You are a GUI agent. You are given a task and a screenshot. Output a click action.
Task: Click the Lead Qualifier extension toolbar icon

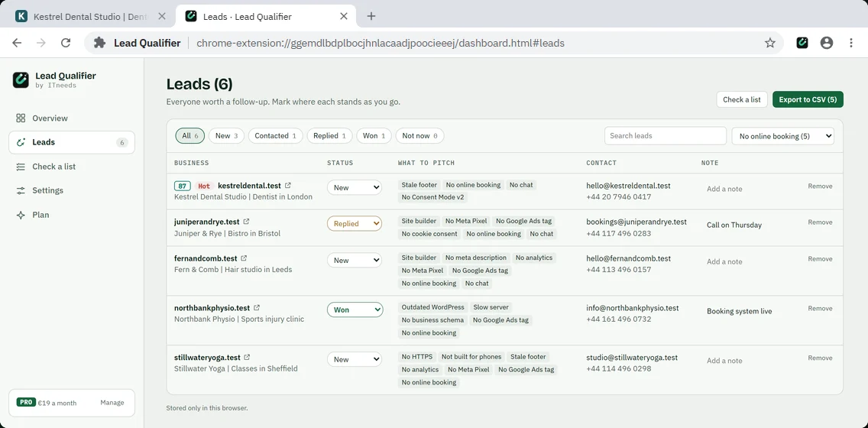point(802,43)
